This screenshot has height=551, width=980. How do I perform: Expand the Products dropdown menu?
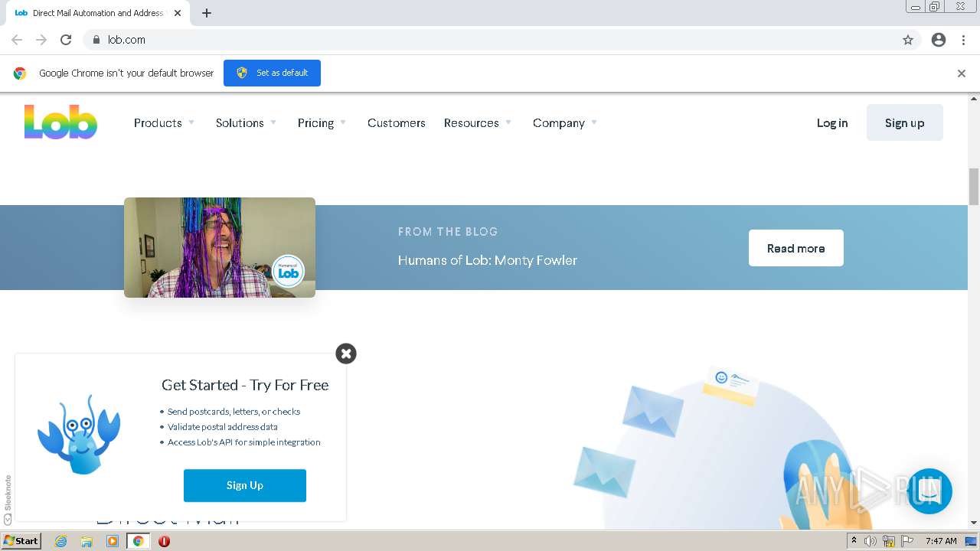pos(164,122)
